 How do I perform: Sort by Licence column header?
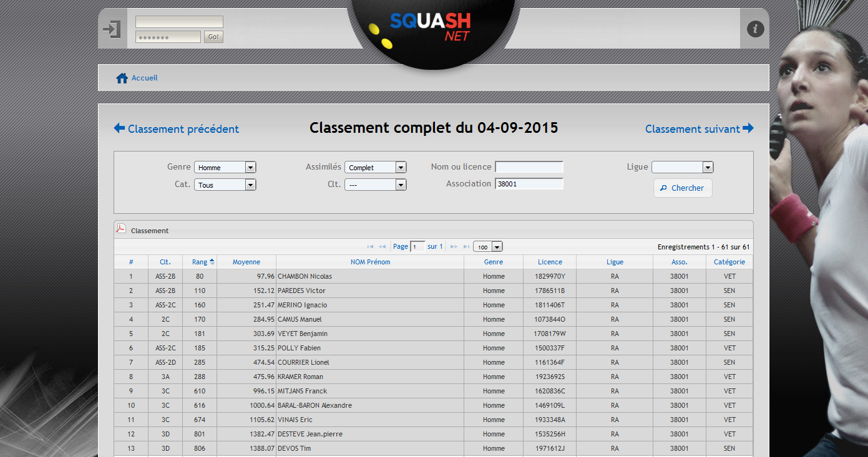[550, 262]
